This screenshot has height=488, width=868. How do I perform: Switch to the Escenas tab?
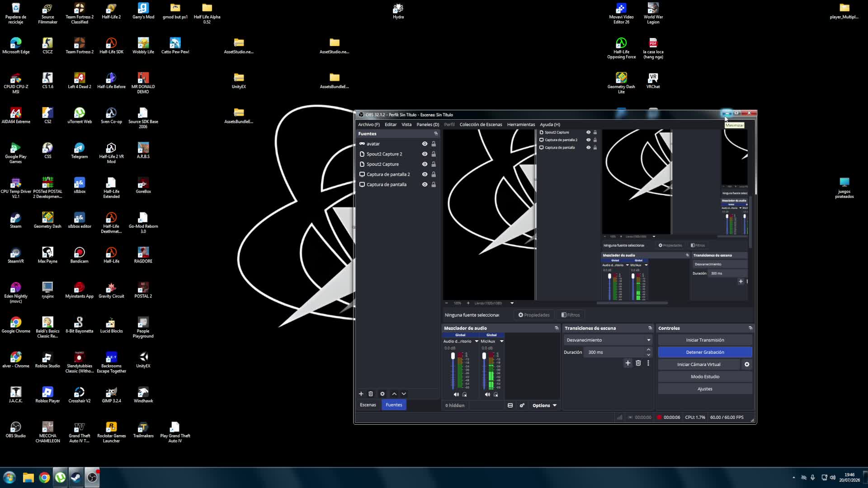point(368,405)
